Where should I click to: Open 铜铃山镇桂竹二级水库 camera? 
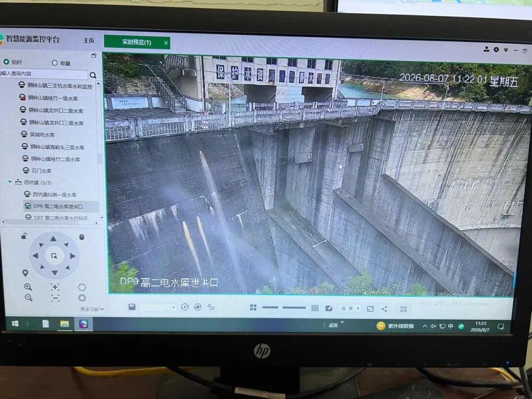click(x=51, y=159)
